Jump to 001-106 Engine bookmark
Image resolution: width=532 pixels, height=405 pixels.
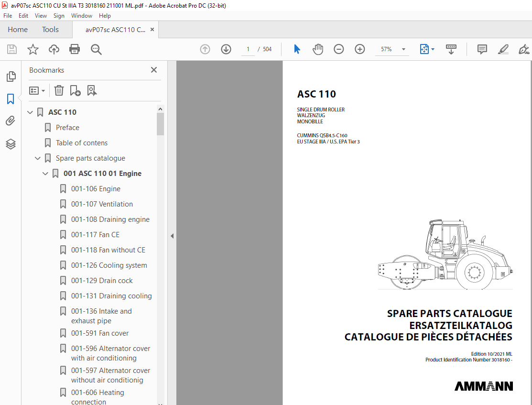coord(96,189)
